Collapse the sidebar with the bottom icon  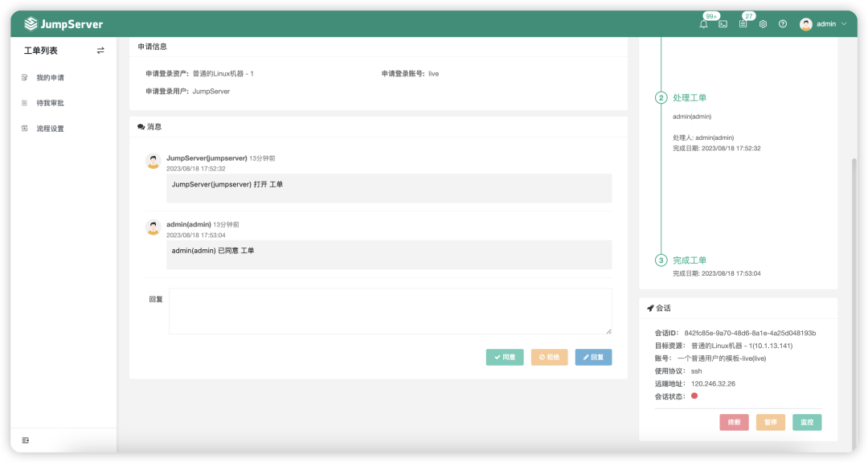click(26, 440)
